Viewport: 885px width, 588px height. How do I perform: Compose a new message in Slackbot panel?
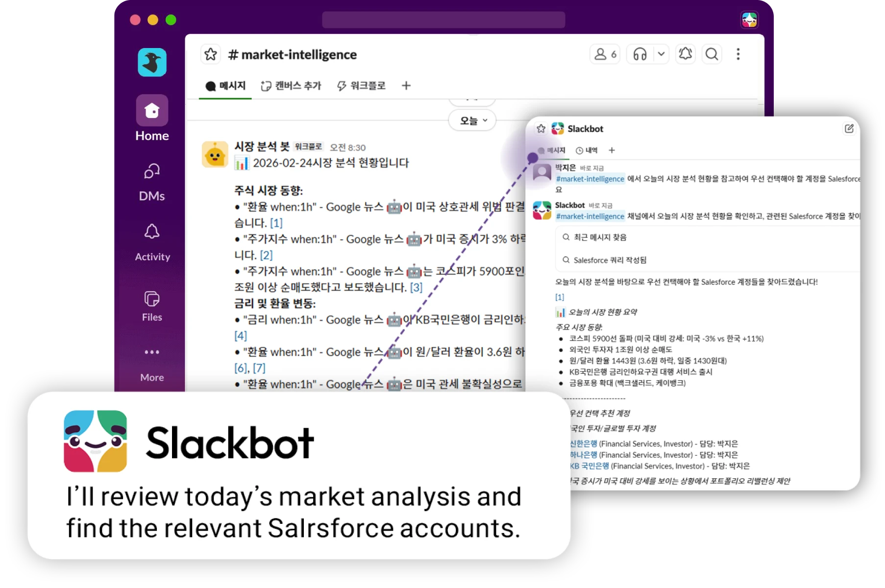coord(849,128)
